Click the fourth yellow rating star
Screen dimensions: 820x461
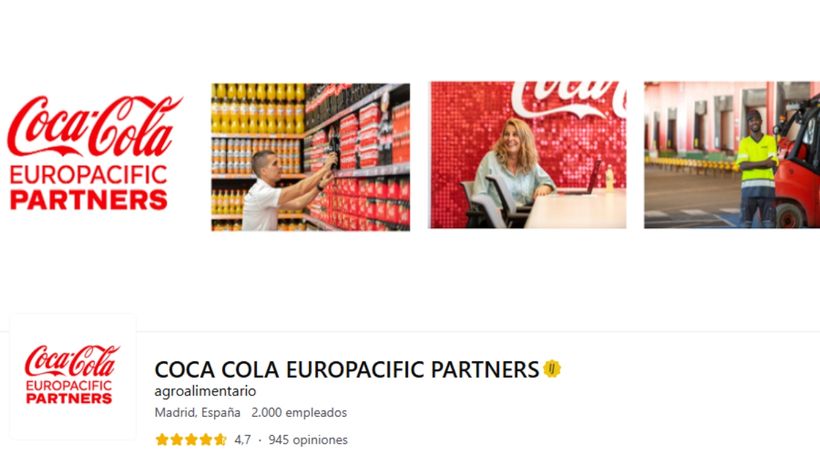[206, 440]
